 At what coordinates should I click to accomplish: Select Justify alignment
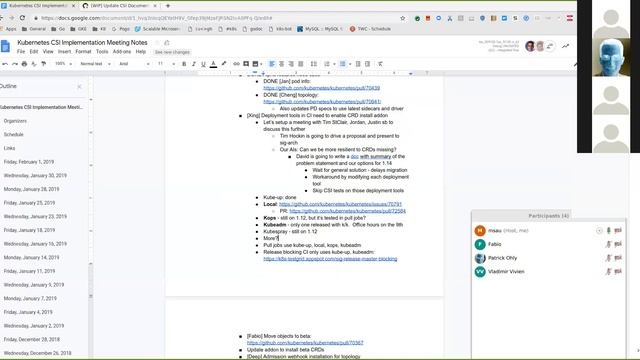(x=301, y=64)
